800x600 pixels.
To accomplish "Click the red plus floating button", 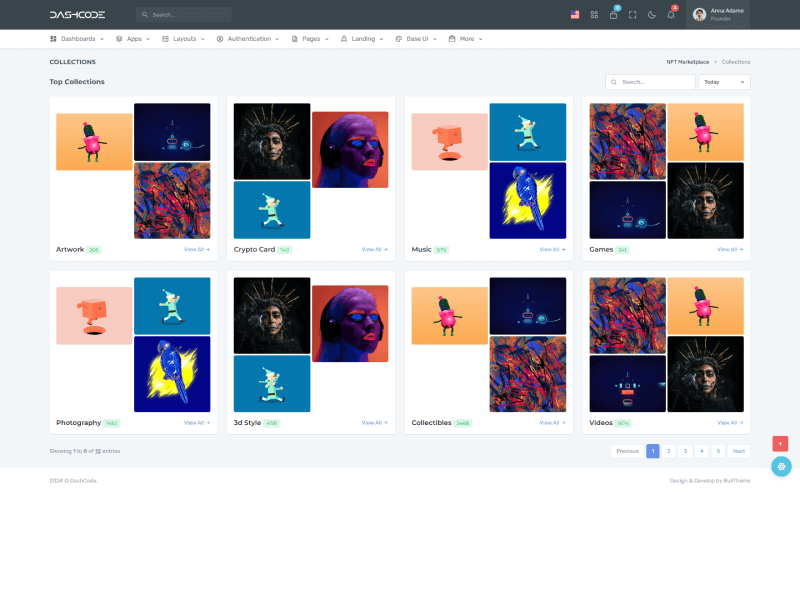I will point(781,443).
